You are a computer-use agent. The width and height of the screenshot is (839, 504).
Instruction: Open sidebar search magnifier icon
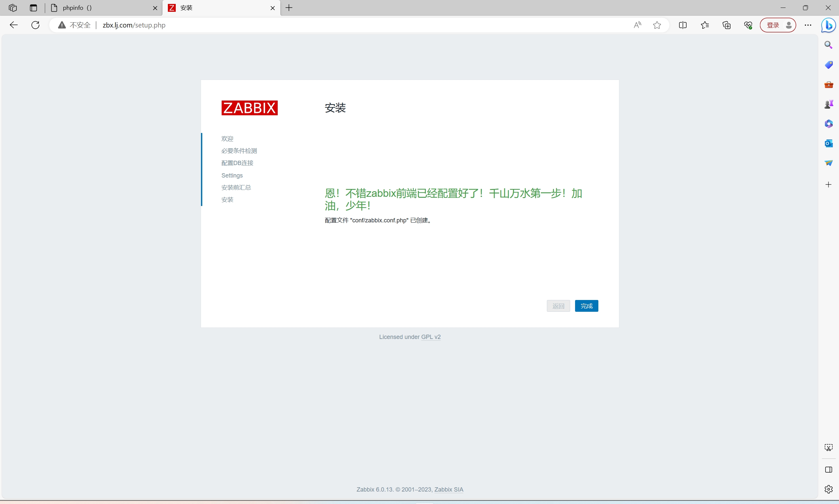coord(828,45)
